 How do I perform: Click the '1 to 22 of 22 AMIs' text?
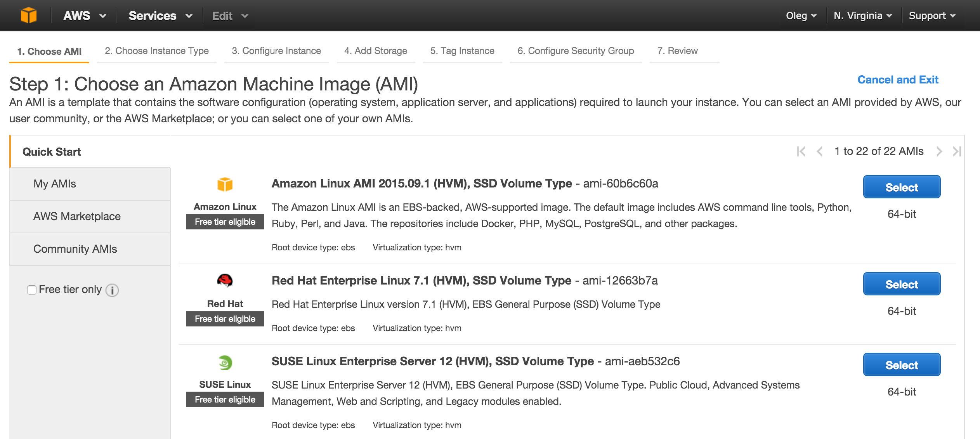[x=879, y=151]
